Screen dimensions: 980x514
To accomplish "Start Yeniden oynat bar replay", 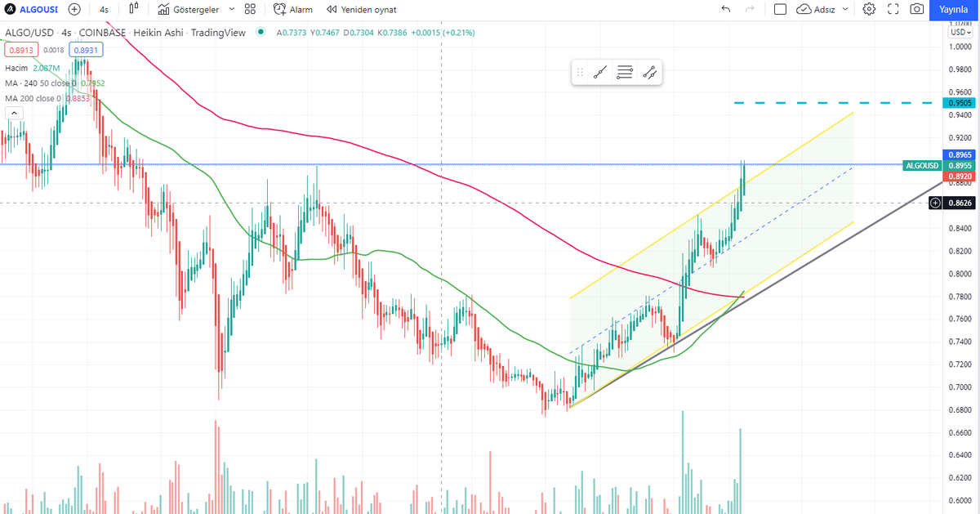I will pyautogui.click(x=361, y=10).
